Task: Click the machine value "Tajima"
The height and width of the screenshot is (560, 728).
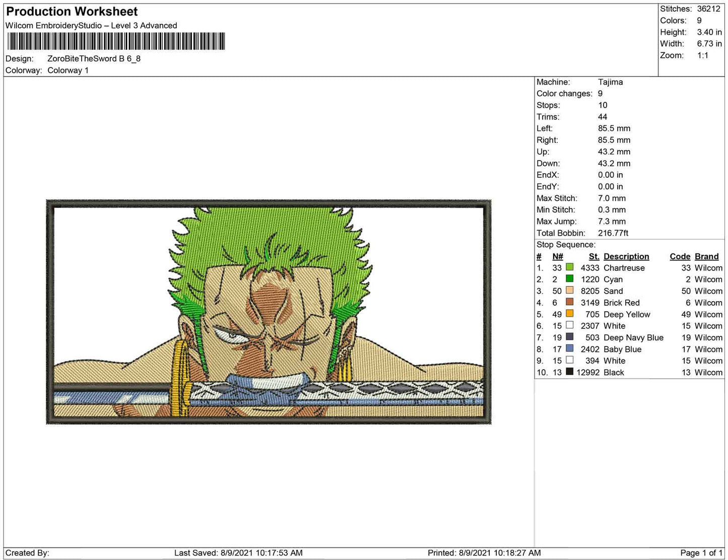Action: (x=611, y=82)
